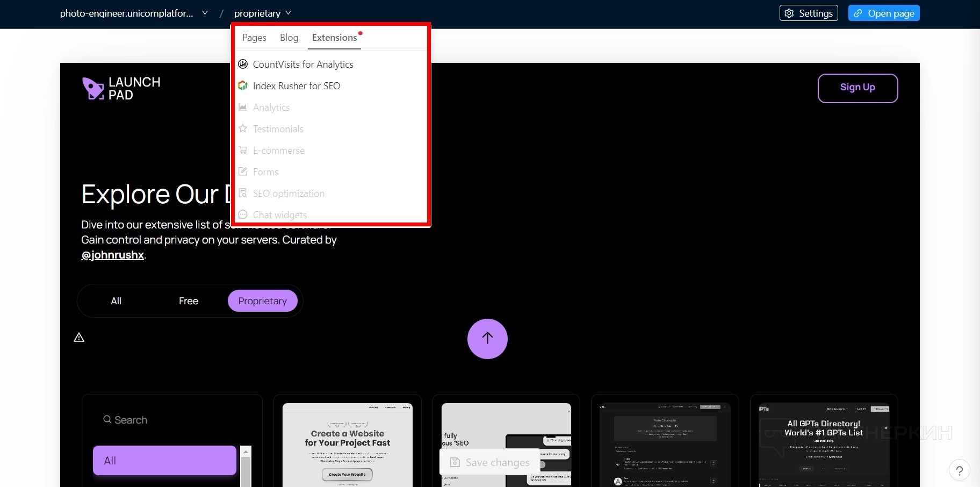The image size is (980, 487).
Task: Open the SEO card thumbnail
Action: (506, 445)
